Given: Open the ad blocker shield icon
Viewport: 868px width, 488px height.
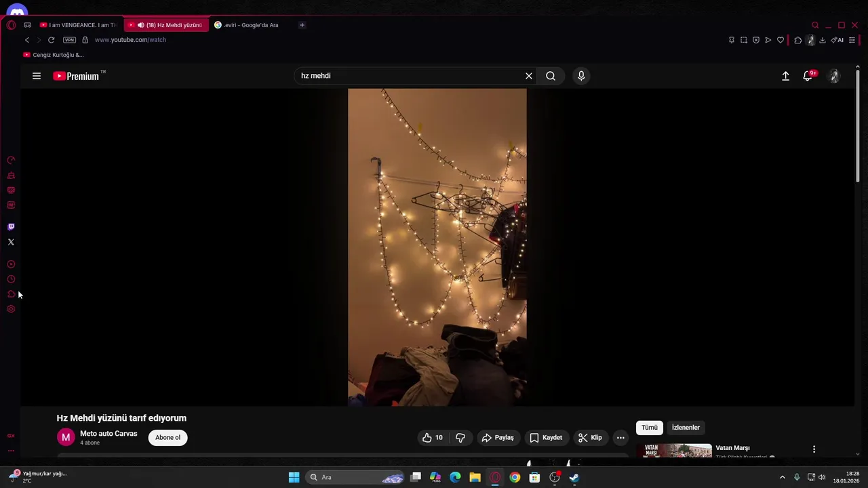Looking at the screenshot, I should pyautogui.click(x=755, y=40).
